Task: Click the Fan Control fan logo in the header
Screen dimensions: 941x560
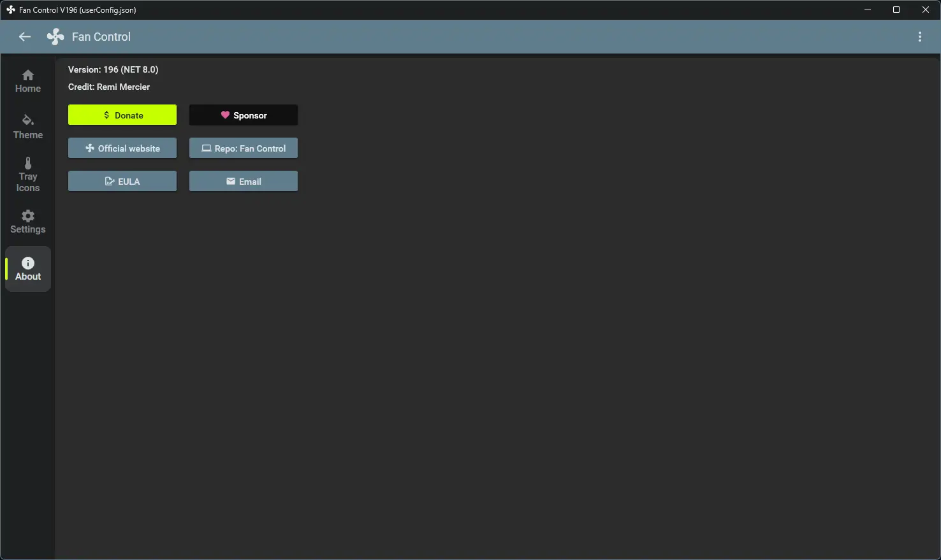Action: tap(55, 37)
